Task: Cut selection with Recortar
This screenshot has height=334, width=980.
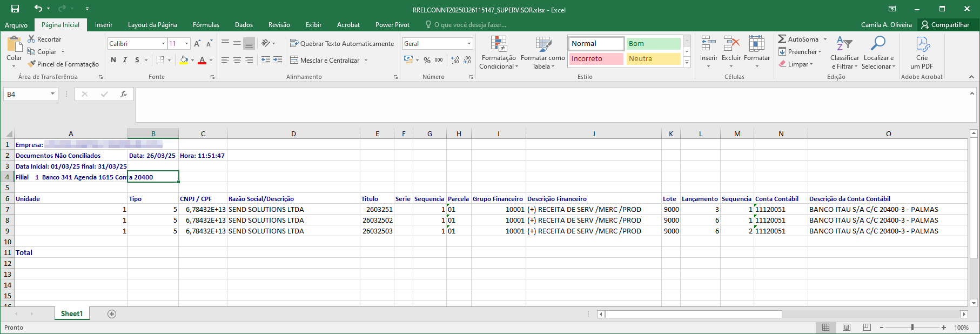Action: [x=44, y=39]
